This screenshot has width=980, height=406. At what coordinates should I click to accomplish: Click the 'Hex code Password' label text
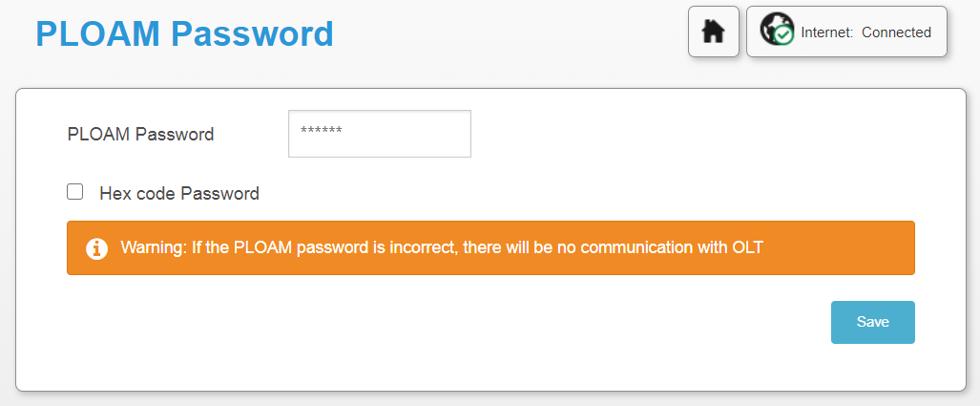(179, 193)
